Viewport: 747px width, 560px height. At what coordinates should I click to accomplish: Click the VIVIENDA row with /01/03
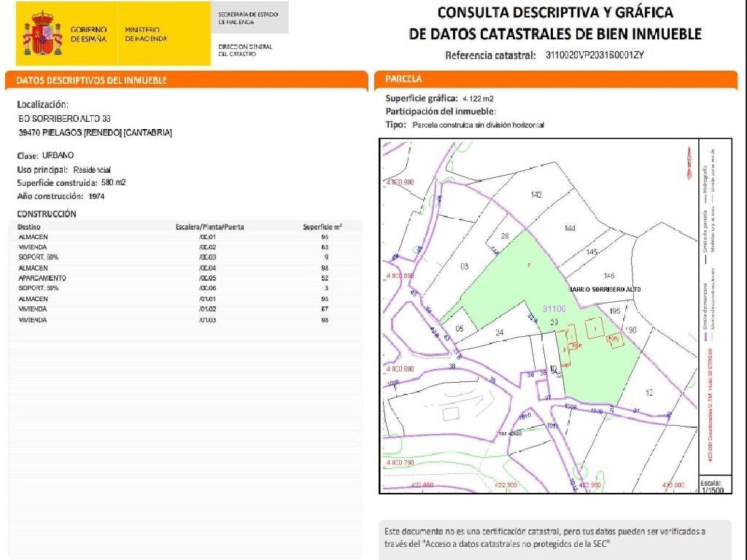click(185, 320)
